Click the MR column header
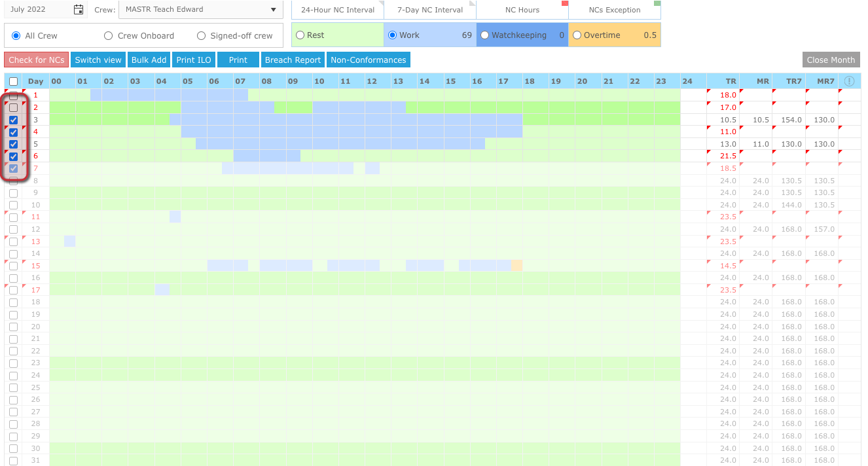The image size is (868, 466). (x=756, y=81)
